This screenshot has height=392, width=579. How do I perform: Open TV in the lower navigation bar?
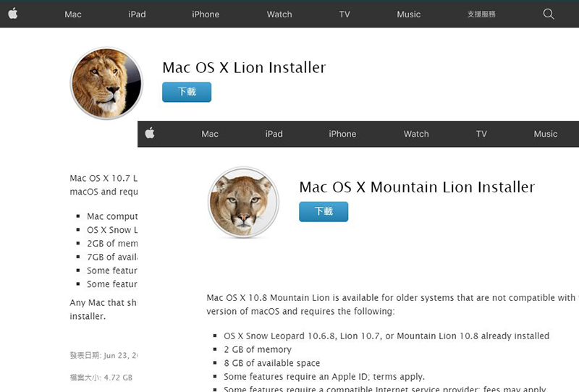click(481, 134)
